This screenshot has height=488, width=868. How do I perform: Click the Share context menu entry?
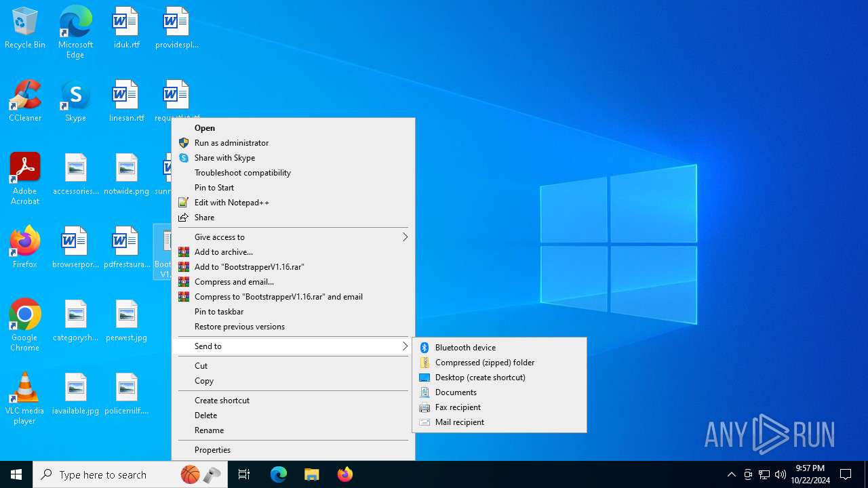tap(293, 218)
